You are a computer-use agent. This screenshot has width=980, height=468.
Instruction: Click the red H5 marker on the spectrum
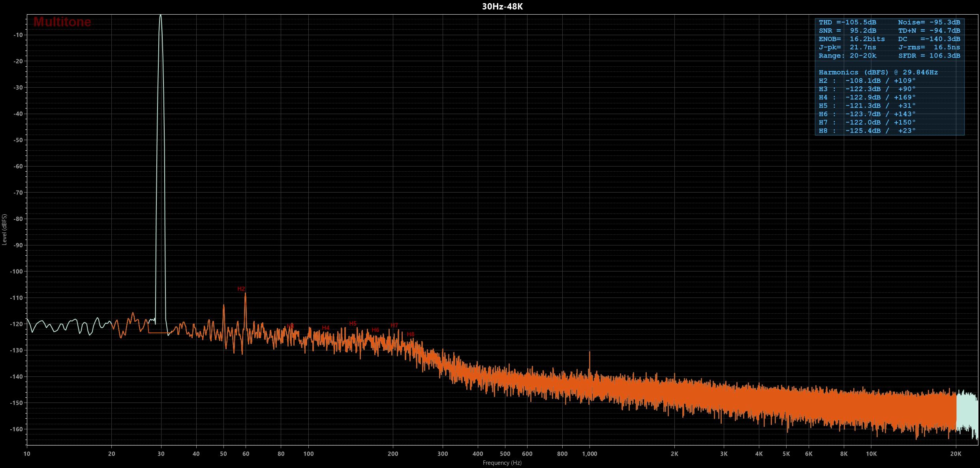(353, 324)
